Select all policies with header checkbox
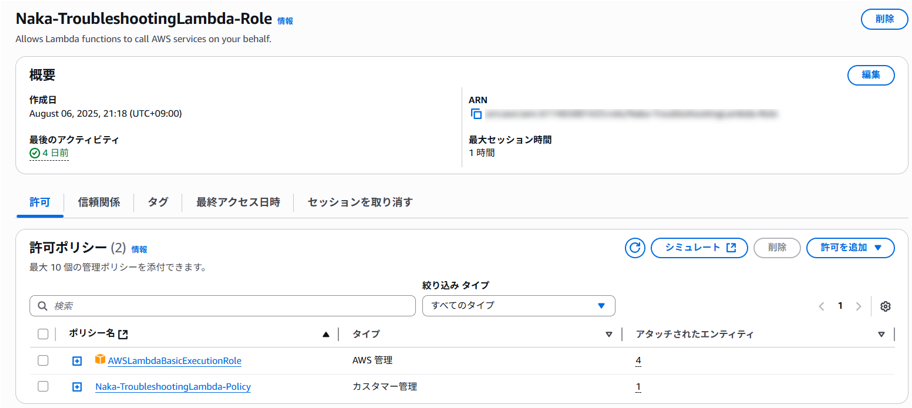The image size is (912, 408). coord(42,335)
